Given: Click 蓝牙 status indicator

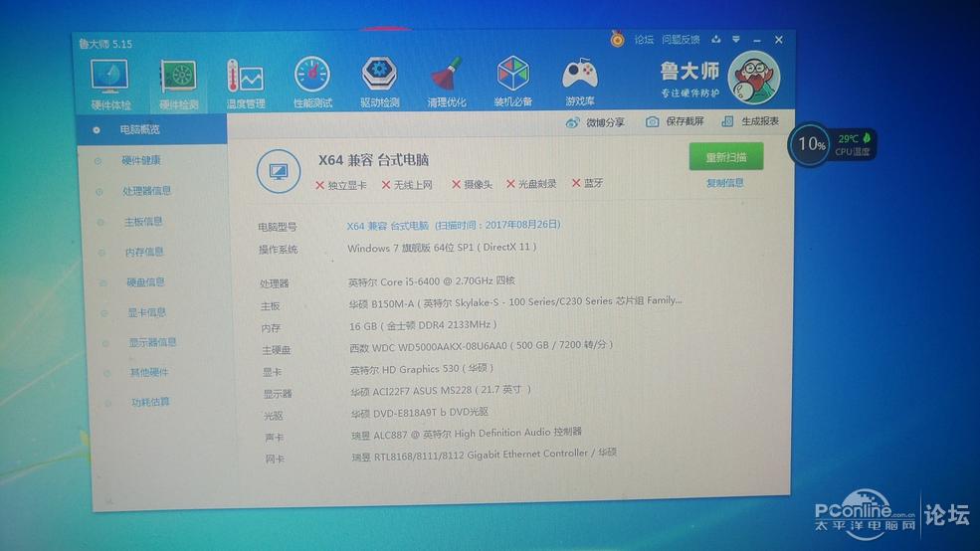Looking at the screenshot, I should pos(587,183).
